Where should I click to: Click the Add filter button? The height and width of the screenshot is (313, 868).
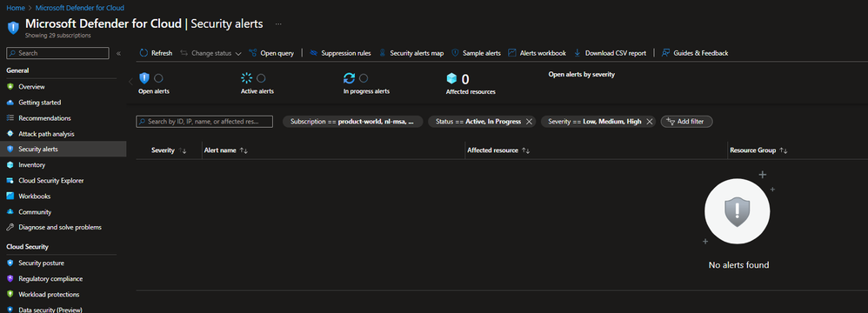[x=686, y=122]
